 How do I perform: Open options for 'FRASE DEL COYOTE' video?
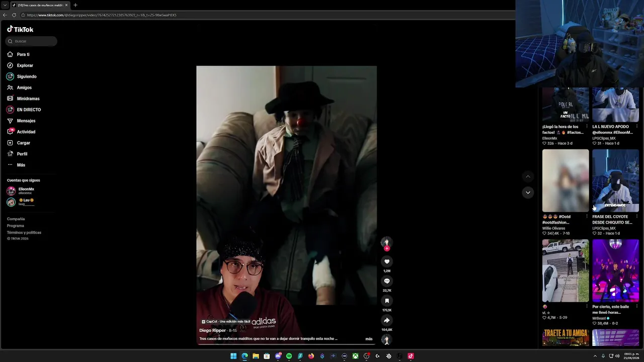(x=637, y=217)
